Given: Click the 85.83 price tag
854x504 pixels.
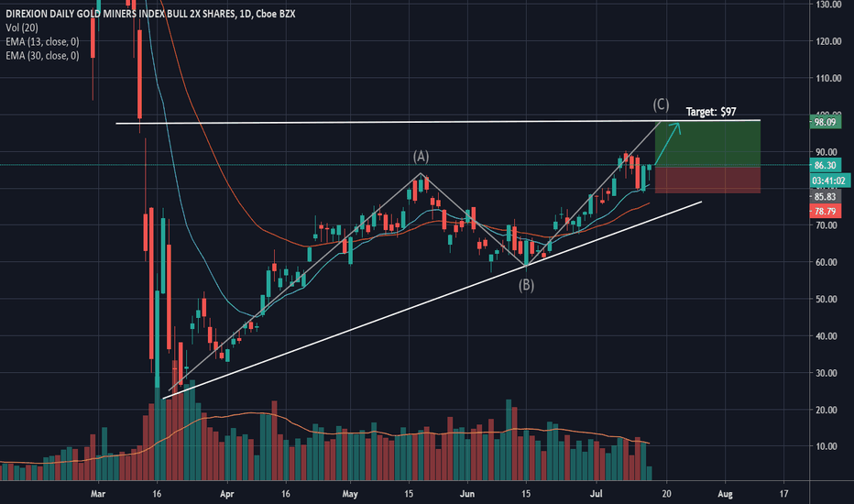Looking at the screenshot, I should 826,197.
